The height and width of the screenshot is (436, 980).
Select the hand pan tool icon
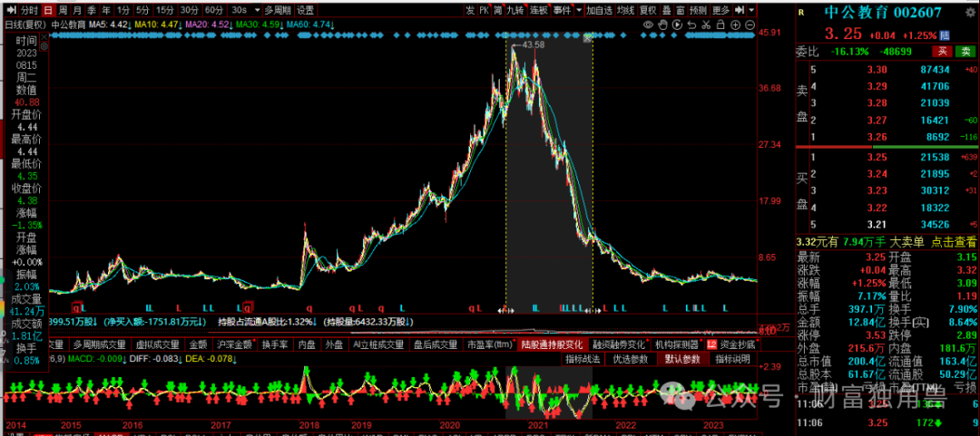[661, 24]
